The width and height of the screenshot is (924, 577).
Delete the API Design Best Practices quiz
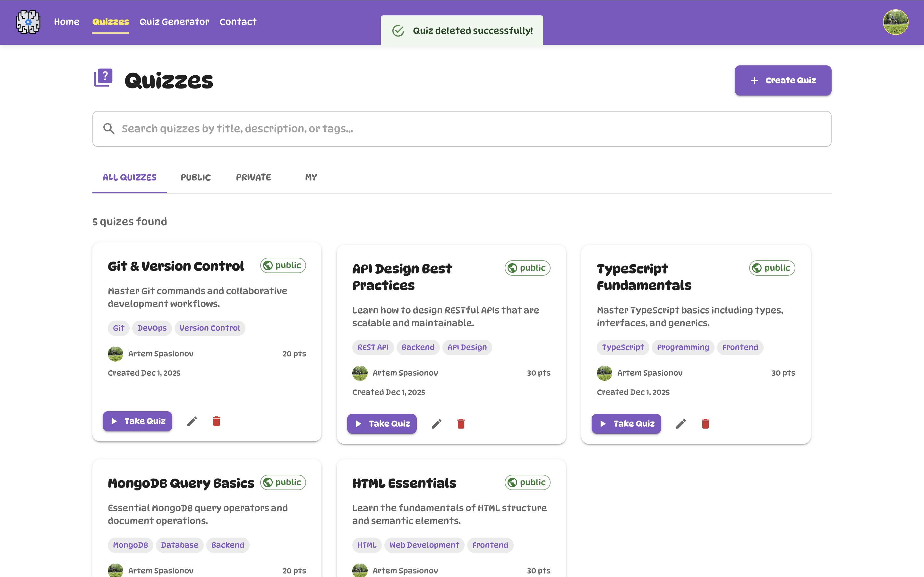(461, 423)
